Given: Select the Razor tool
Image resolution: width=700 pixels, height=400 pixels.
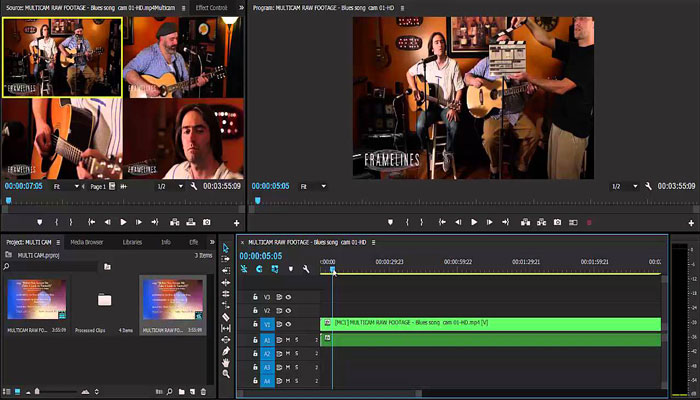Looking at the screenshot, I should tap(225, 317).
